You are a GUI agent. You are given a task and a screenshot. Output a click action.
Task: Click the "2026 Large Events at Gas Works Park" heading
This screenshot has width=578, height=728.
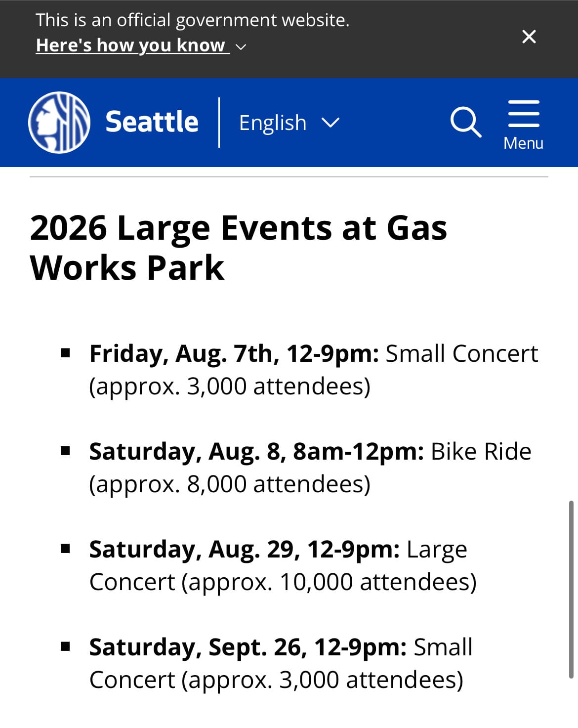(238, 248)
